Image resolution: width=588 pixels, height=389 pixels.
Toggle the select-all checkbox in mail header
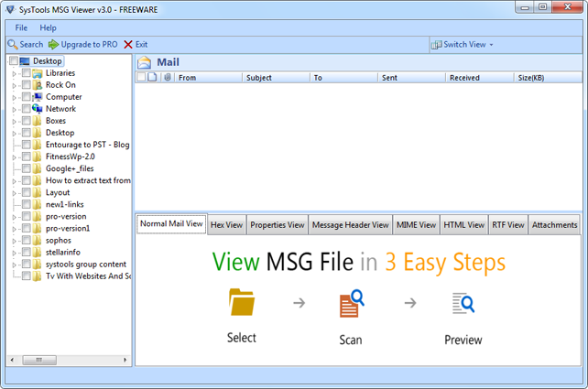(x=141, y=77)
